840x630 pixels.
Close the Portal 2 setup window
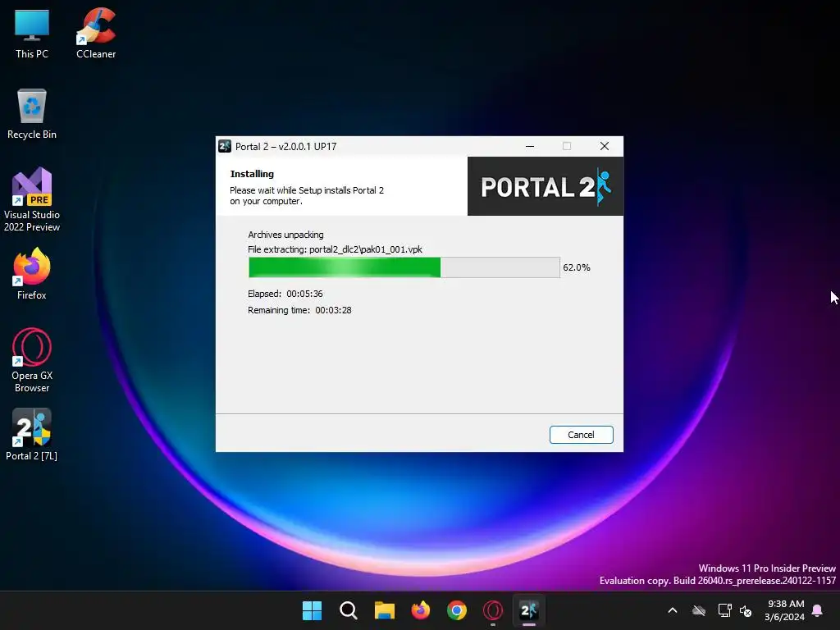605,146
